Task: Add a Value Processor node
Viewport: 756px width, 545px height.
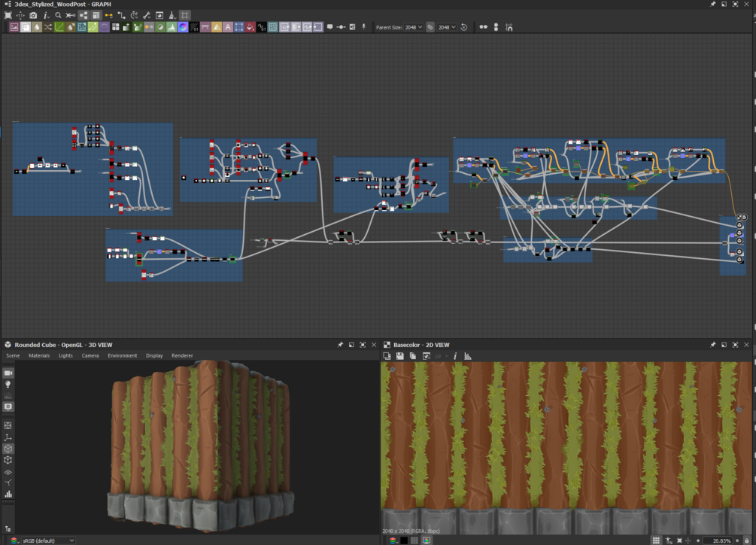Action: pos(261,27)
